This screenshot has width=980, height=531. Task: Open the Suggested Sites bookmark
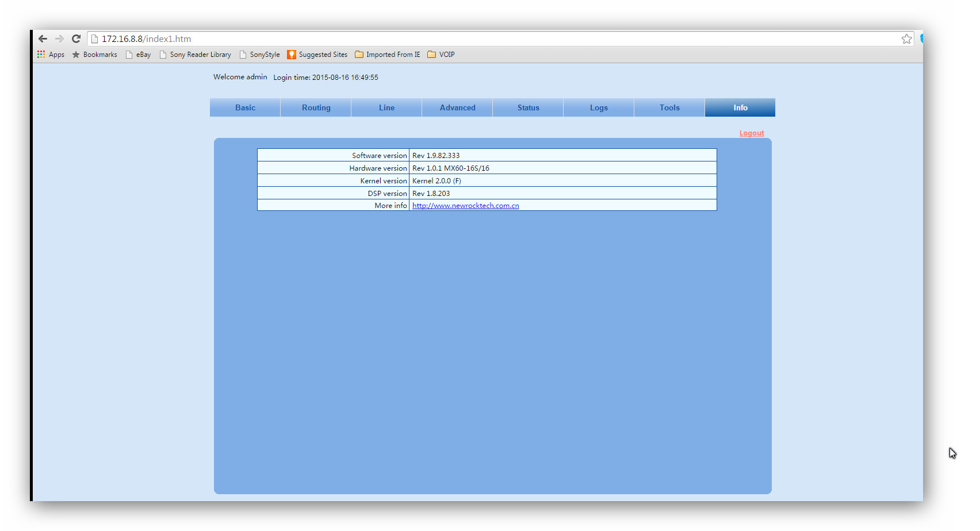317,55
